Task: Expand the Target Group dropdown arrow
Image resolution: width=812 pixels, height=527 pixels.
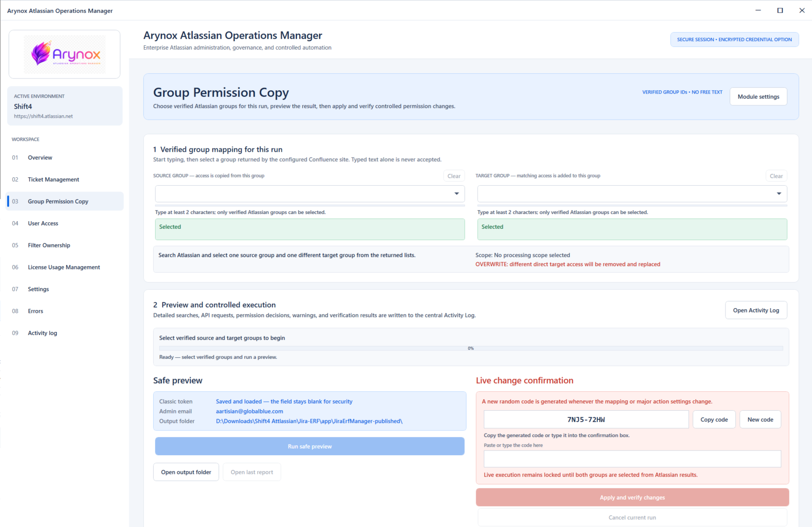Action: 779,194
